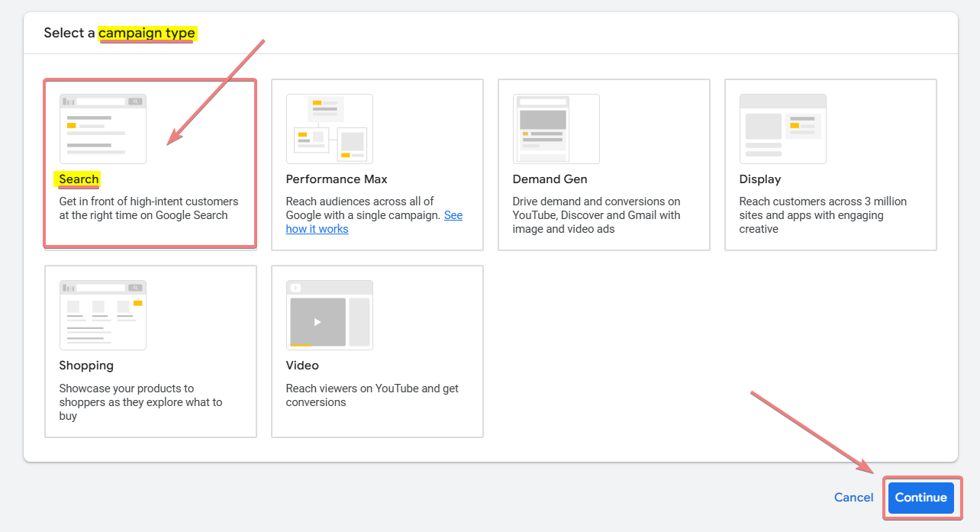Click the Performance Max illustration icon
Image resolution: width=980 pixels, height=532 pixels.
330,128
